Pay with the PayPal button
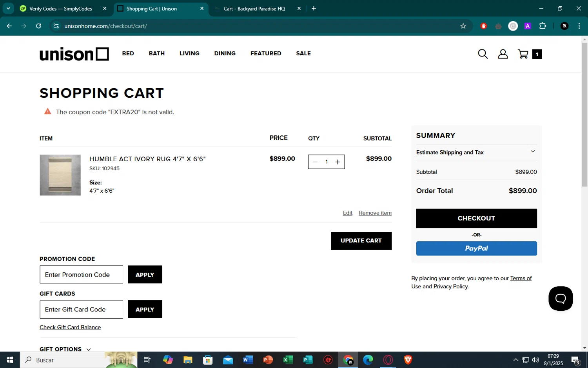 476,248
